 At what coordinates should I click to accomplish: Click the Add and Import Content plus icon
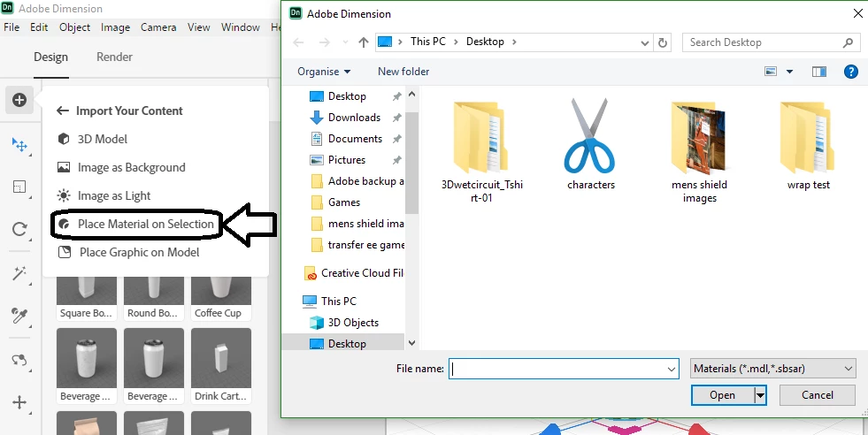click(19, 100)
